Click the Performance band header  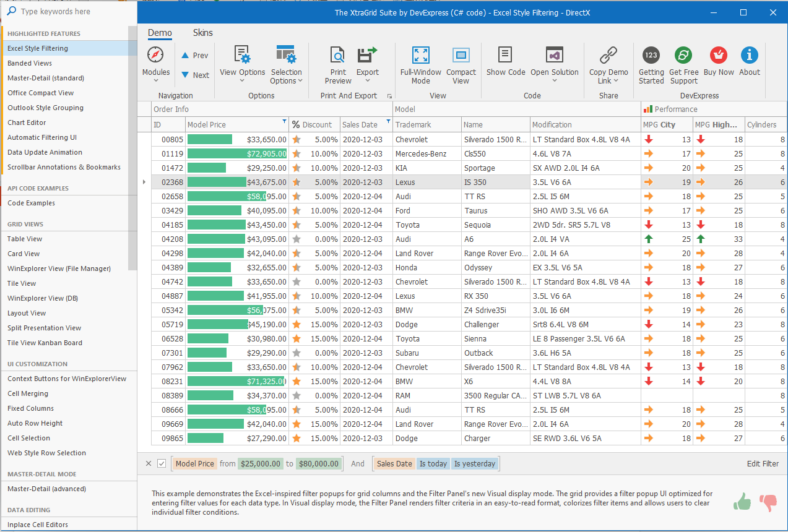tap(714, 109)
